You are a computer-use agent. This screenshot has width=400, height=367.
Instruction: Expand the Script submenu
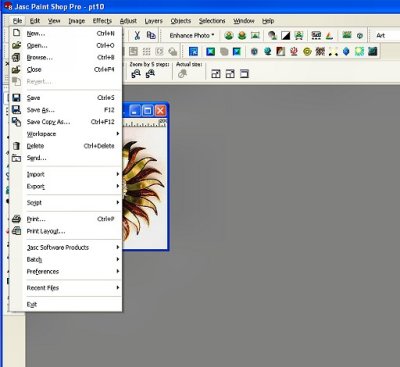click(66, 202)
